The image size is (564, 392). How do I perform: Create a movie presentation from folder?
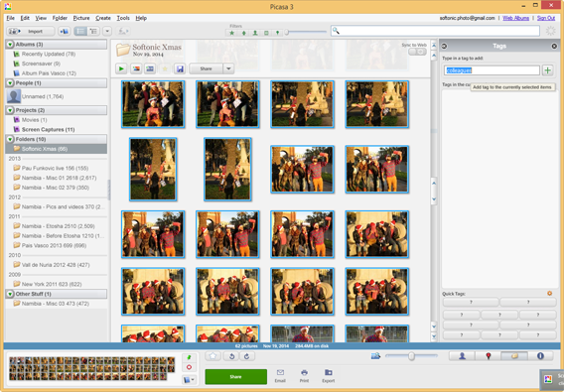pos(150,68)
